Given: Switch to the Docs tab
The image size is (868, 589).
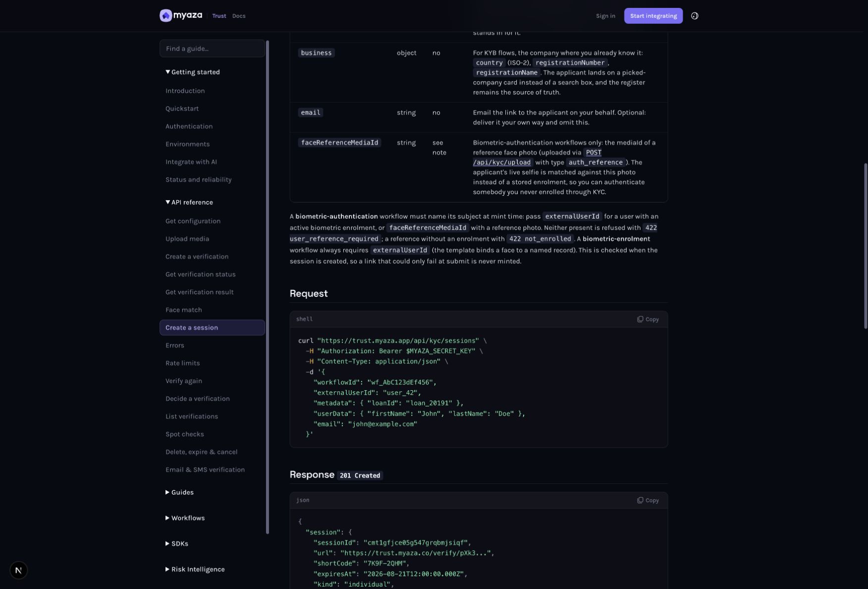Looking at the screenshot, I should 239,16.
